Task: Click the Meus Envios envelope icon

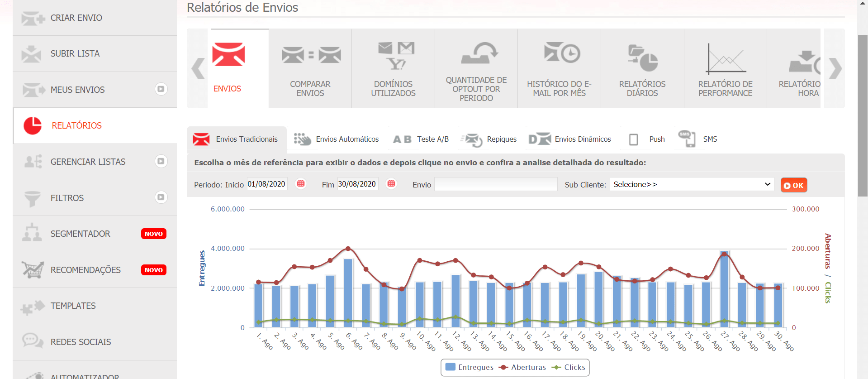Action: click(x=33, y=90)
